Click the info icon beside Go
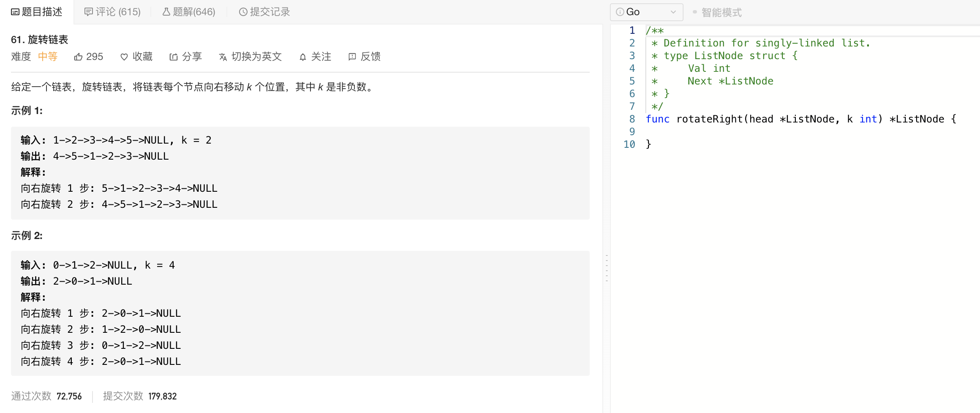This screenshot has height=413, width=980. coord(620,12)
